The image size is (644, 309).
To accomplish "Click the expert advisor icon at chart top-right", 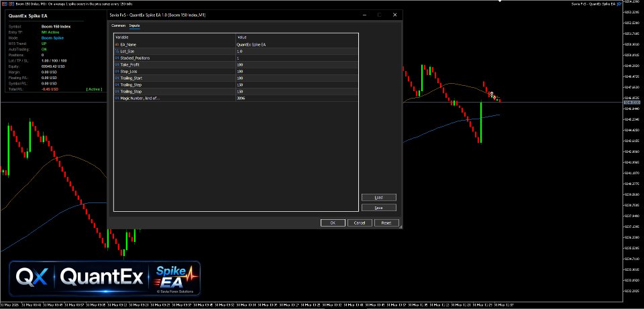I will point(619,3).
